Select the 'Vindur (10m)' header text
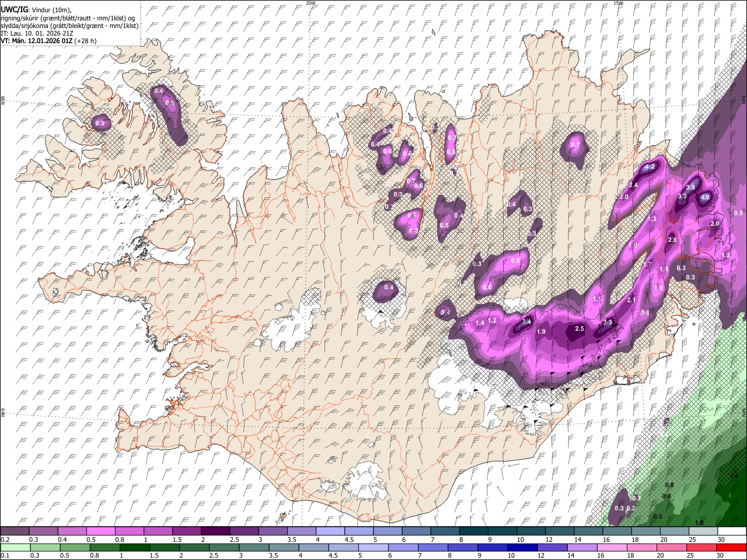The image size is (747, 560). click(x=50, y=10)
